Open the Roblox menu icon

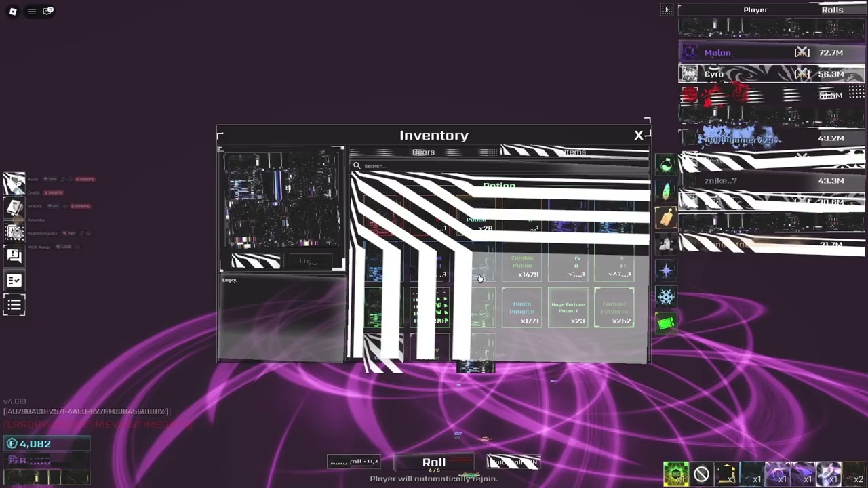pos(13,11)
